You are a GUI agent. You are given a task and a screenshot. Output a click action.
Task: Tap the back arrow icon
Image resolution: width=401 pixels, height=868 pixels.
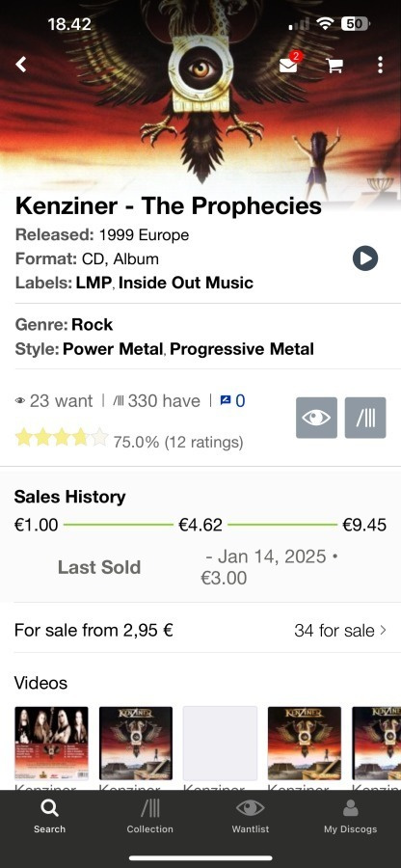pos(21,65)
